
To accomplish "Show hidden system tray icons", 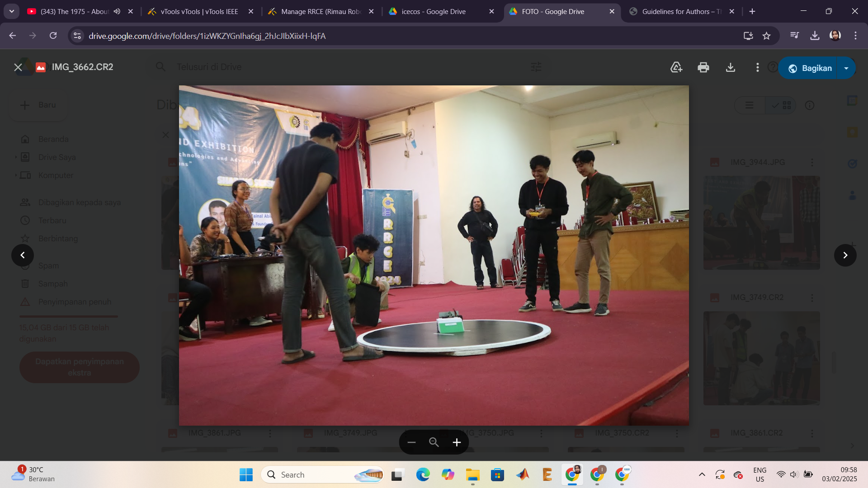I will coord(702,475).
